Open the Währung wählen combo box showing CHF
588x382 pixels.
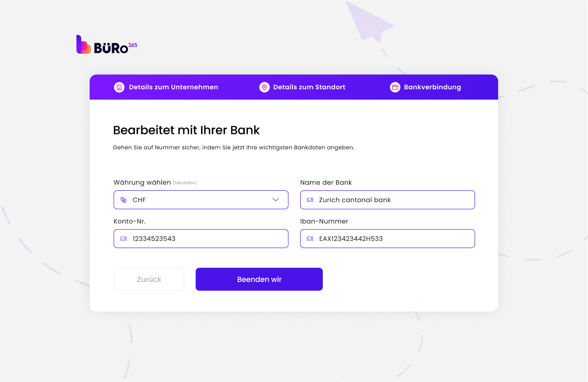pyautogui.click(x=201, y=200)
